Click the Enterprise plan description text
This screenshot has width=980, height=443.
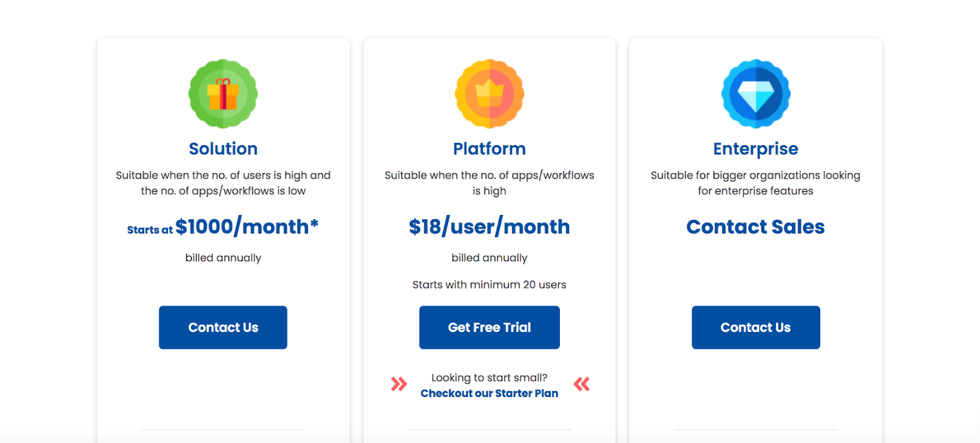pos(756,183)
